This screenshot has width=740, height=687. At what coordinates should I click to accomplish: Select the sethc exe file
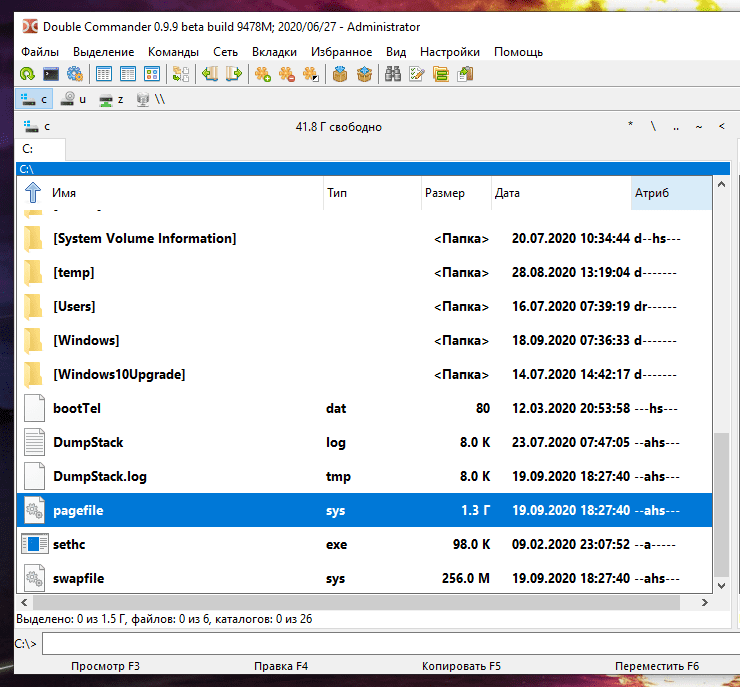[364, 544]
